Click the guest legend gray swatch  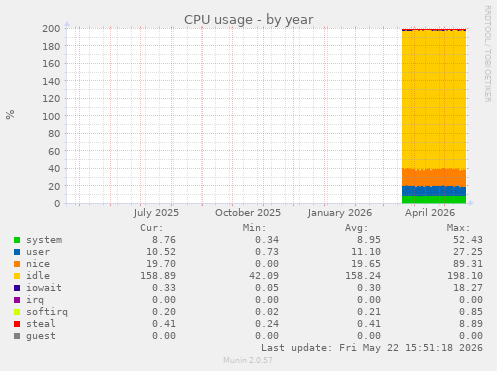click(x=17, y=336)
